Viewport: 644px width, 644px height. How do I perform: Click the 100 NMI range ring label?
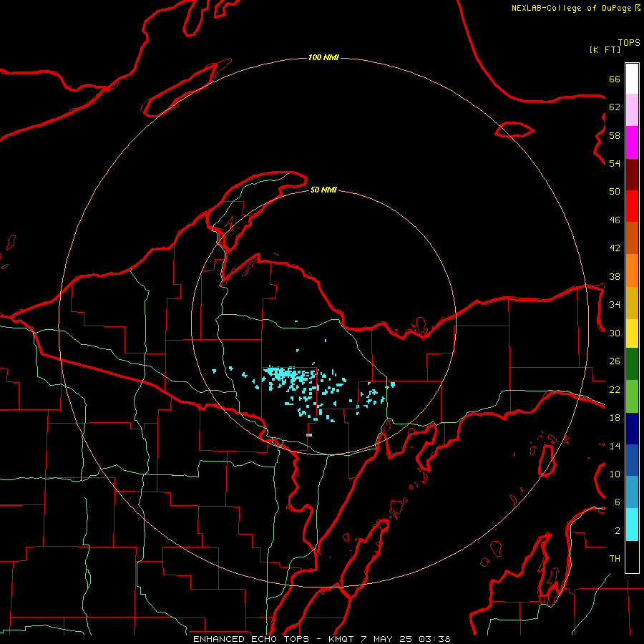coord(323,57)
